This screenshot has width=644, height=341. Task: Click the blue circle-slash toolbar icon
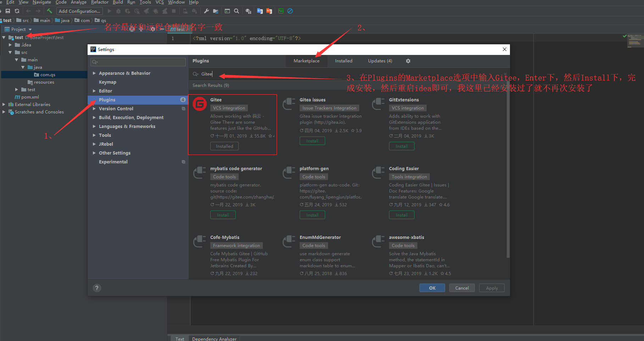click(x=290, y=11)
